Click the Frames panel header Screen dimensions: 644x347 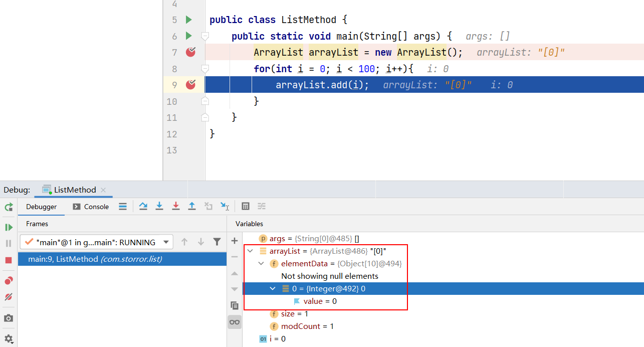(x=37, y=224)
